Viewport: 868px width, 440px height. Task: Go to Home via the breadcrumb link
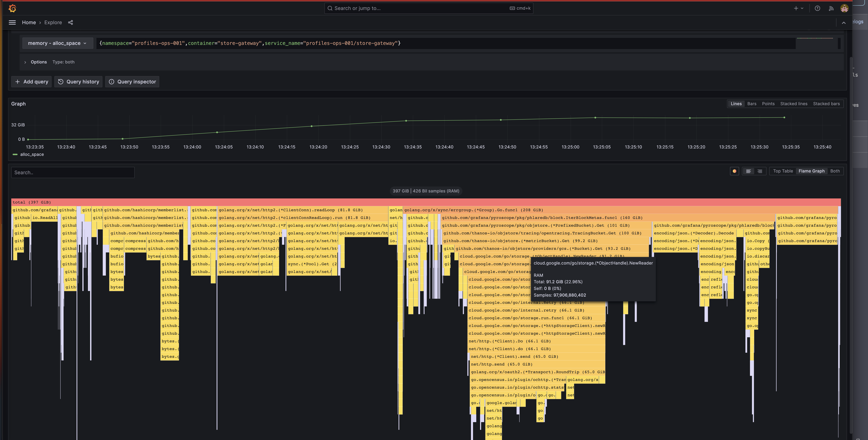point(29,22)
